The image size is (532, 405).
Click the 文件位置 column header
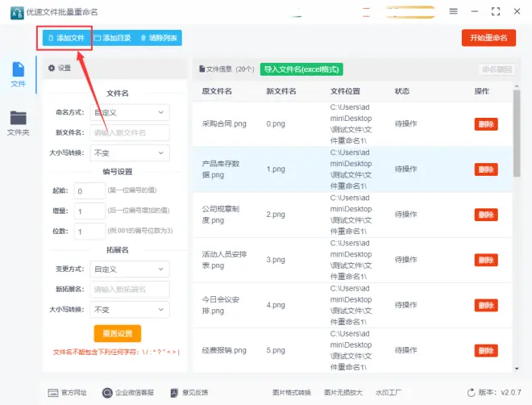(345, 91)
